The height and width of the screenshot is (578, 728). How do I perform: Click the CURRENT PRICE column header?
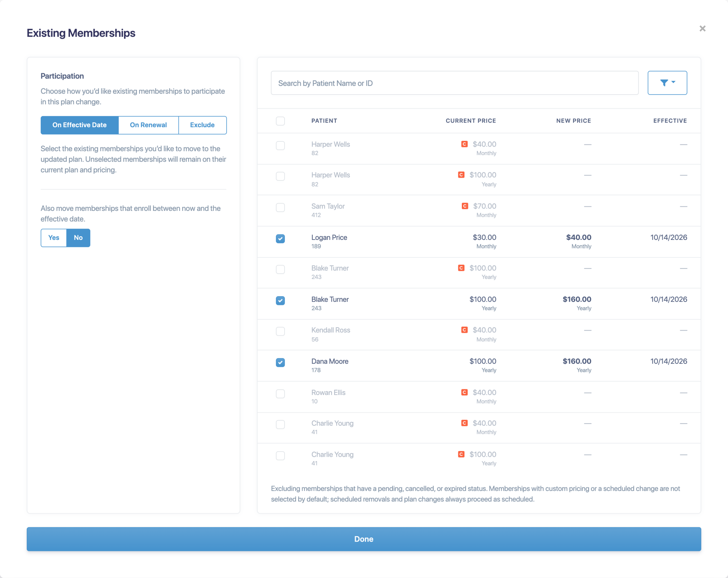point(471,121)
